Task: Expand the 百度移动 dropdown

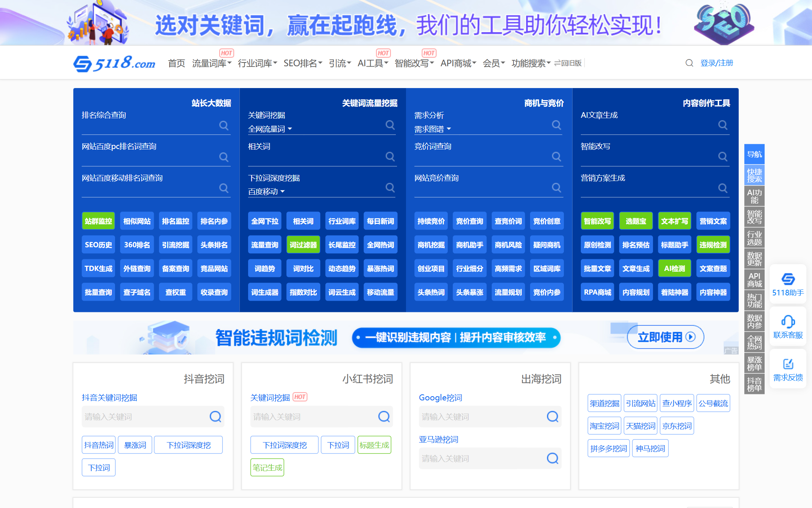Action: tap(266, 192)
